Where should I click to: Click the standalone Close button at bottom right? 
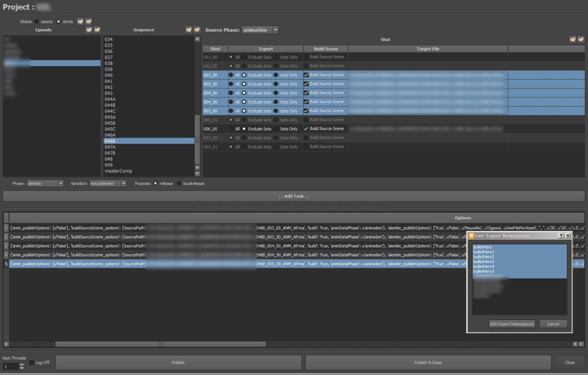[x=570, y=362]
